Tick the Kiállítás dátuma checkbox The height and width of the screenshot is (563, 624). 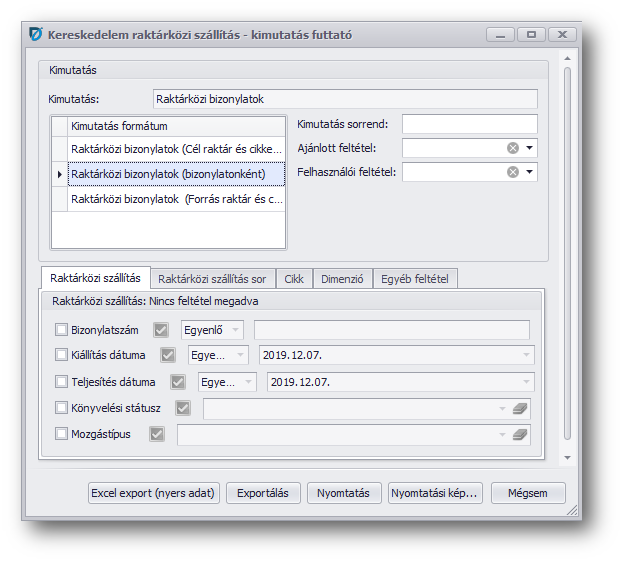61,355
